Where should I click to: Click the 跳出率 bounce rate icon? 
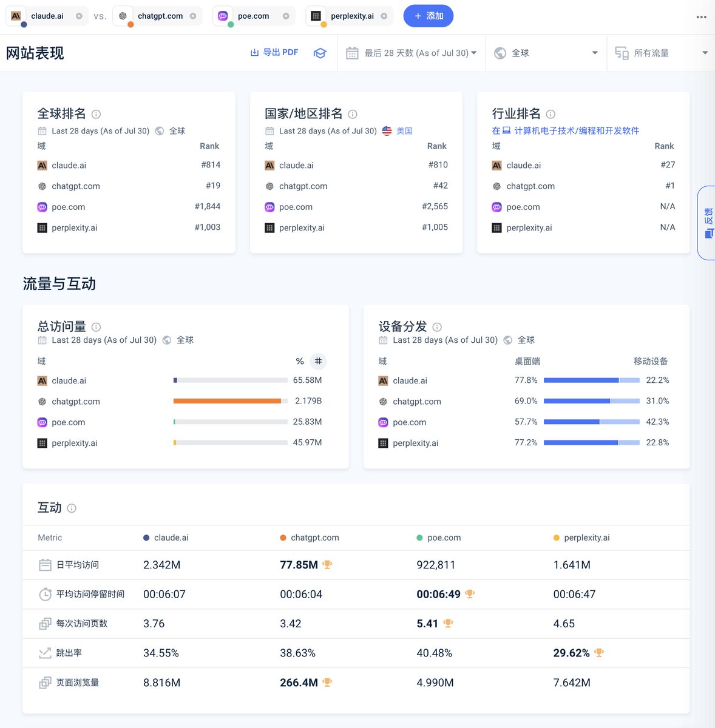(x=45, y=653)
